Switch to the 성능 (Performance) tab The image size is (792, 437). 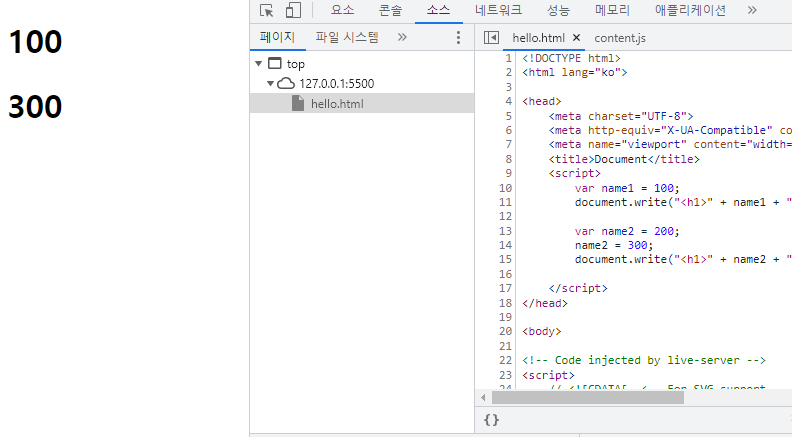pyautogui.click(x=558, y=10)
